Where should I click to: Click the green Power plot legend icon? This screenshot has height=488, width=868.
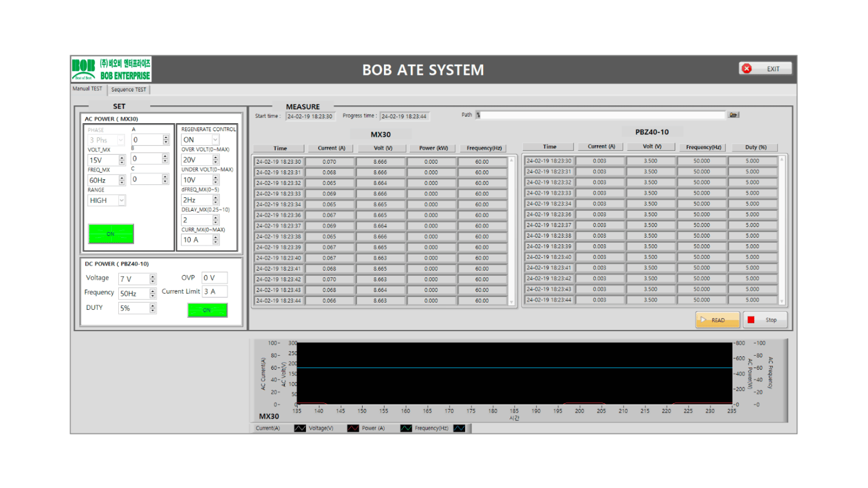coord(406,428)
